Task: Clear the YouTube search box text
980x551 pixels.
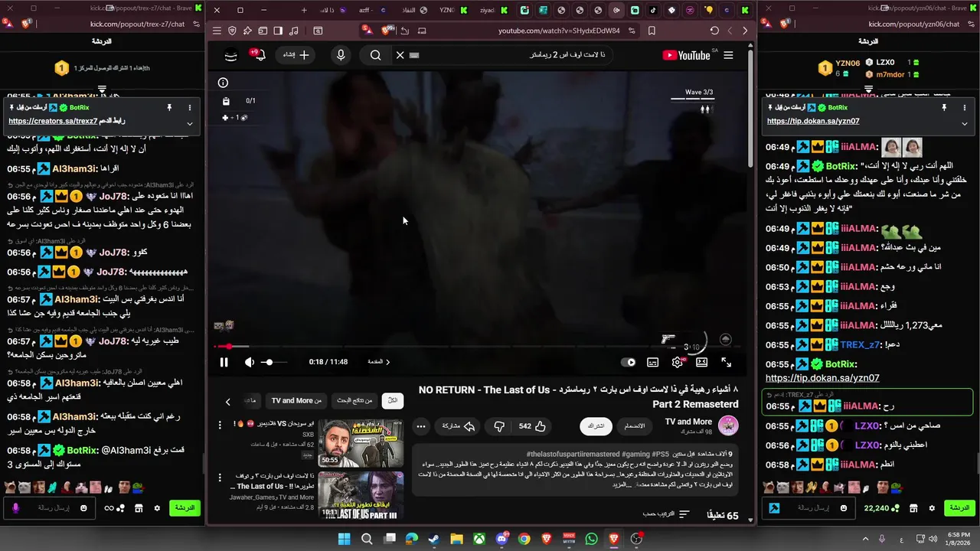Action: [x=400, y=55]
